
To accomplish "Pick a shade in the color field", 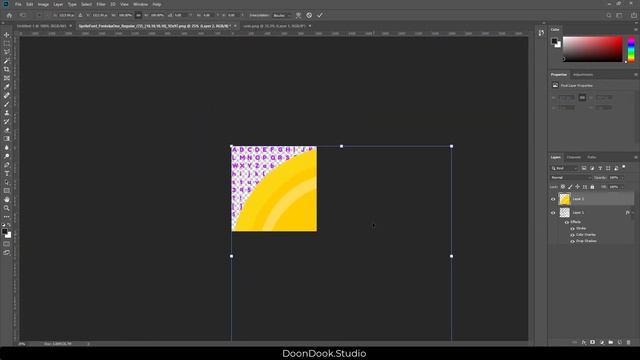I will [592, 49].
